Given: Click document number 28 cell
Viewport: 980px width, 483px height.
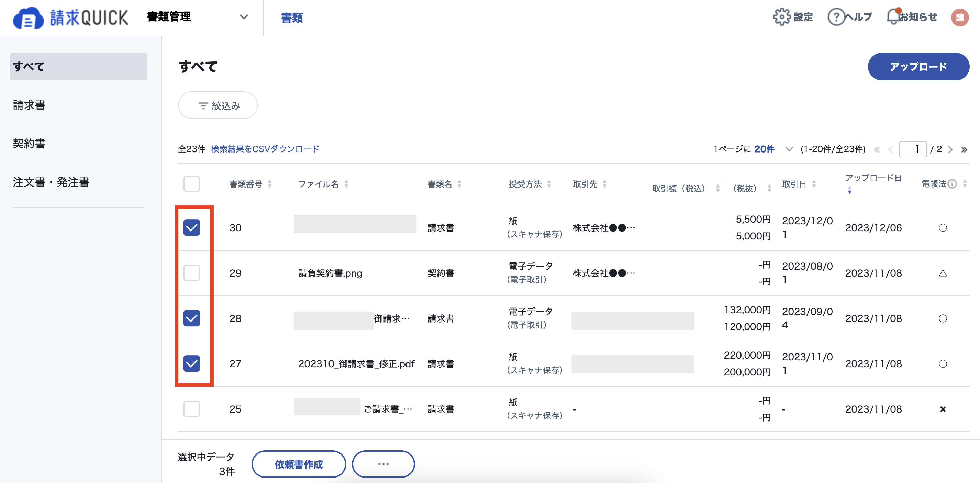Looking at the screenshot, I should point(235,318).
